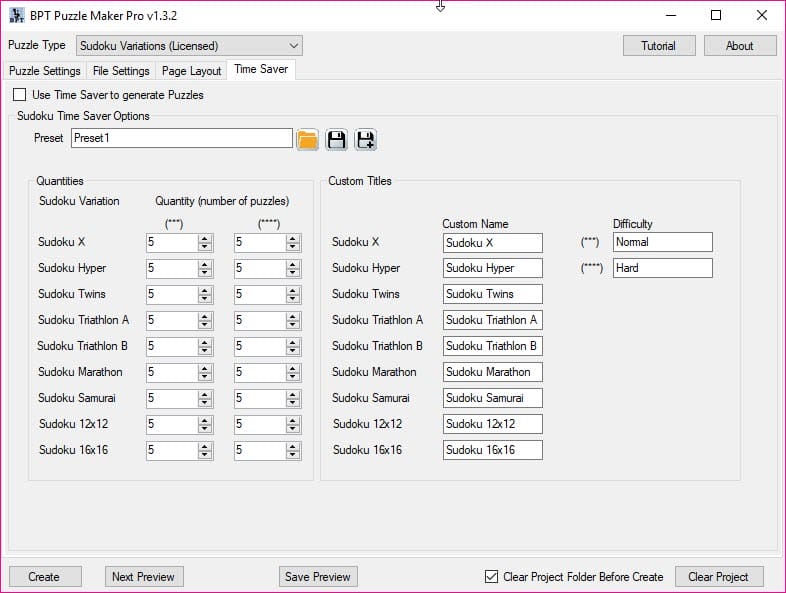Decrease Sudoku 12x12 four-star quantity
The width and height of the screenshot is (786, 593).
[x=293, y=429]
